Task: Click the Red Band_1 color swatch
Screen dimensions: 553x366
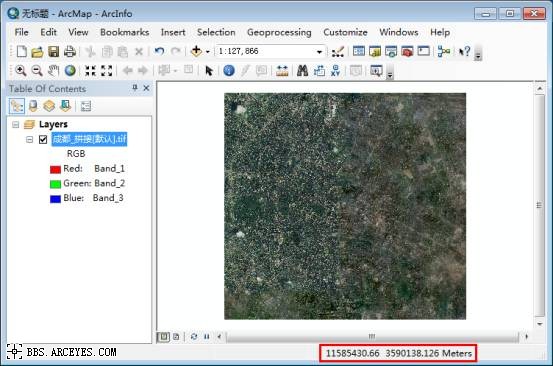Action: coord(55,170)
